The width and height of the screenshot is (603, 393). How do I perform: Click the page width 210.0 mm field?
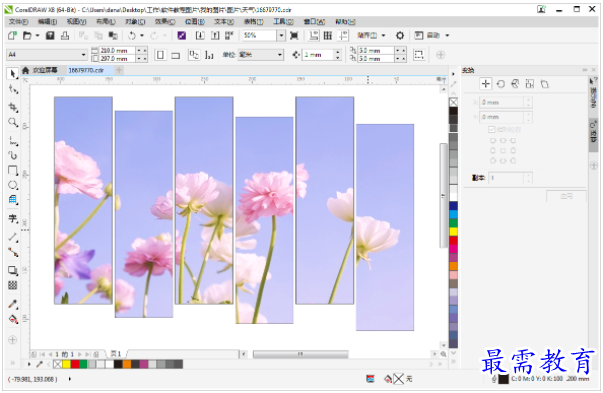coord(117,50)
